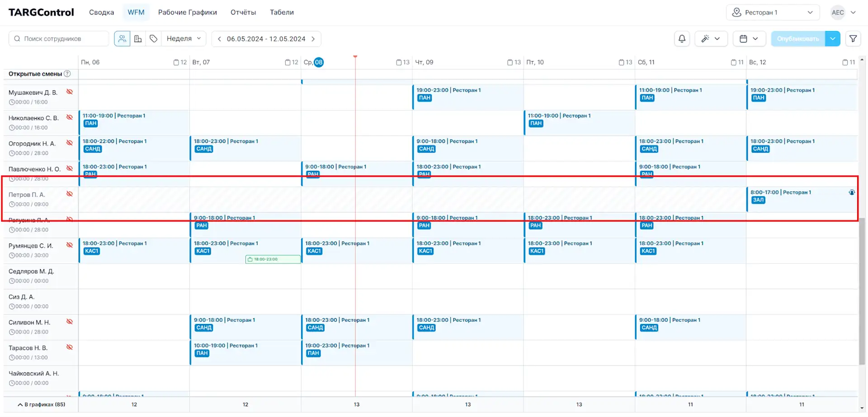The height and width of the screenshot is (417, 868).
Task: Open Тарасов's Wednesday 19:00-23:00 ПАН shift
Action: coord(356,353)
